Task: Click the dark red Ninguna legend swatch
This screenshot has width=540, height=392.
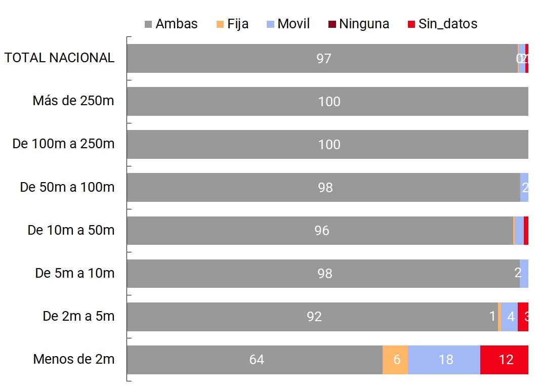Action: [332, 24]
